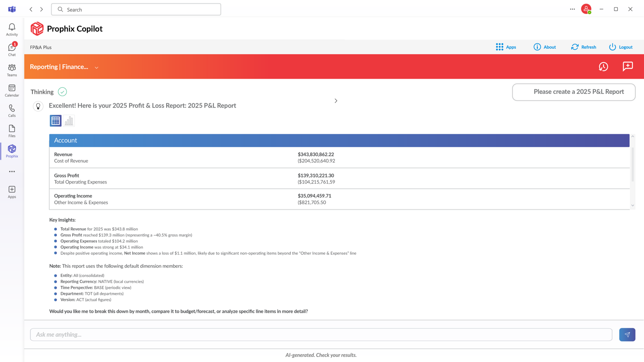644x362 pixels.
Task: Switch to table view icon
Action: click(x=56, y=121)
